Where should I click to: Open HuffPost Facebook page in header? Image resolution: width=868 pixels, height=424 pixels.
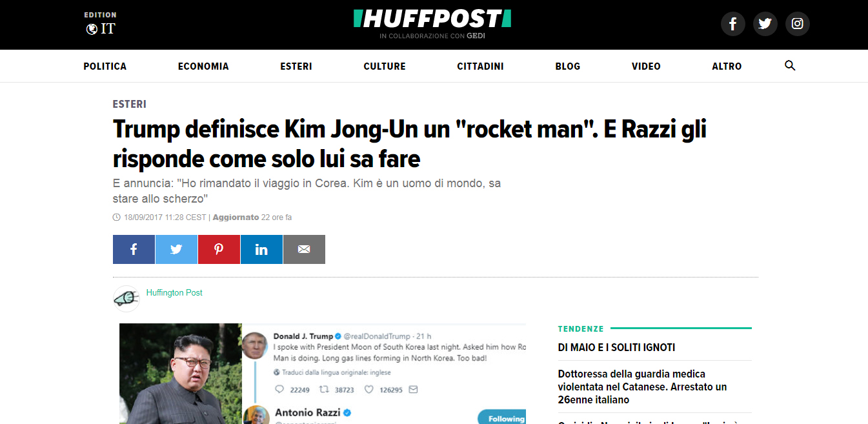coord(733,24)
